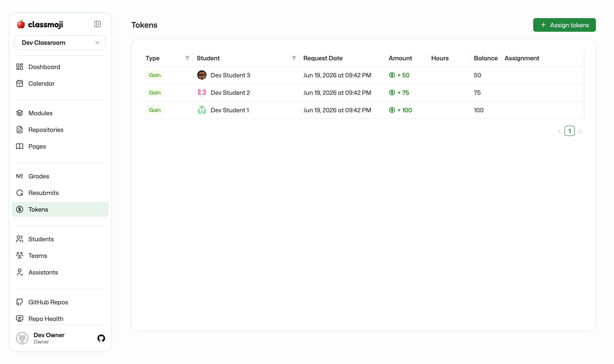Click the coin icon beside + 50

[x=392, y=75]
